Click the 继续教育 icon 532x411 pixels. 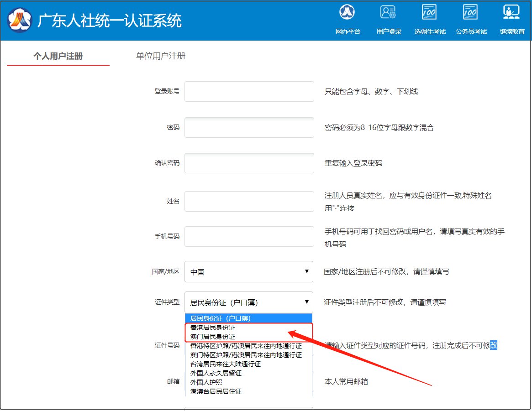[x=511, y=12]
